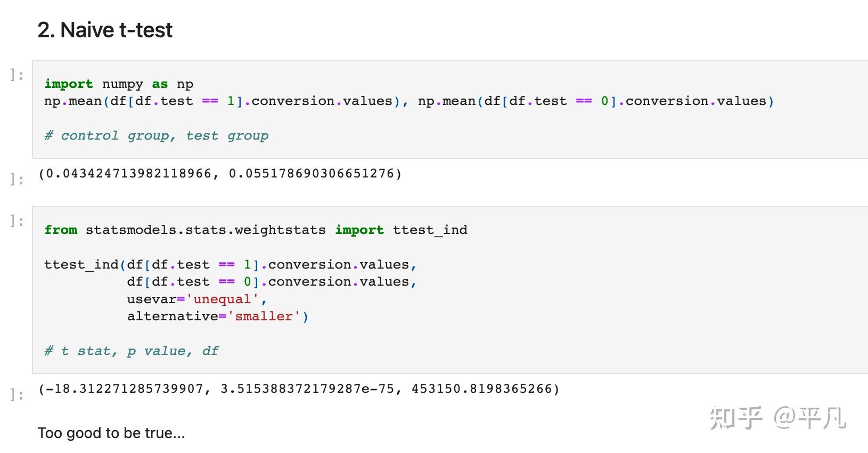Click the "Too good to be true..." text

[111, 433]
